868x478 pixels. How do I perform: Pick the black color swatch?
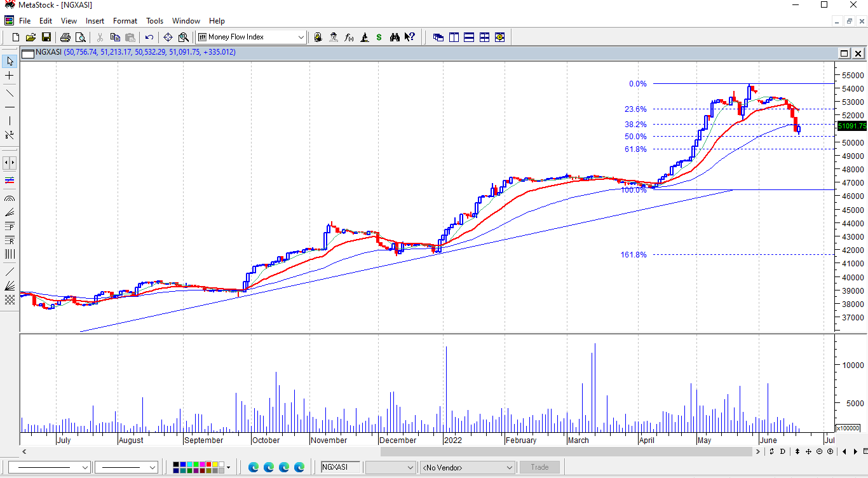(176, 465)
